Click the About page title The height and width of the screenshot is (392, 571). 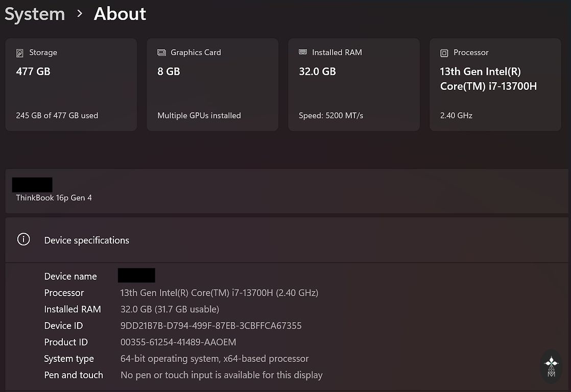tap(120, 14)
